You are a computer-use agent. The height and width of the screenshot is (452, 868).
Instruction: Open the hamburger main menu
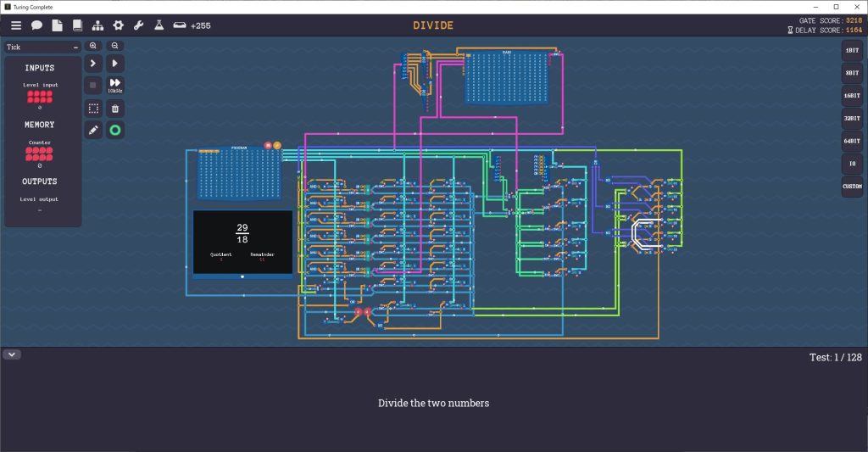click(x=16, y=25)
